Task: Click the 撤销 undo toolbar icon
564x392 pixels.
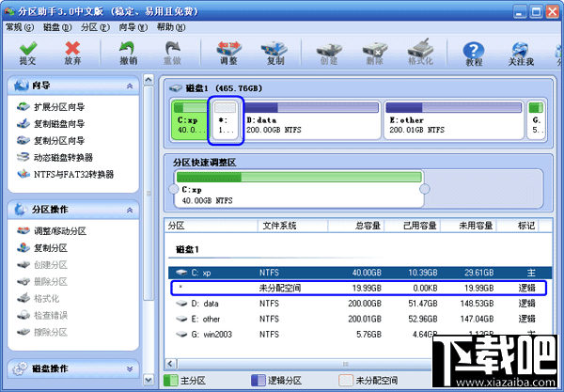Action: 128,49
